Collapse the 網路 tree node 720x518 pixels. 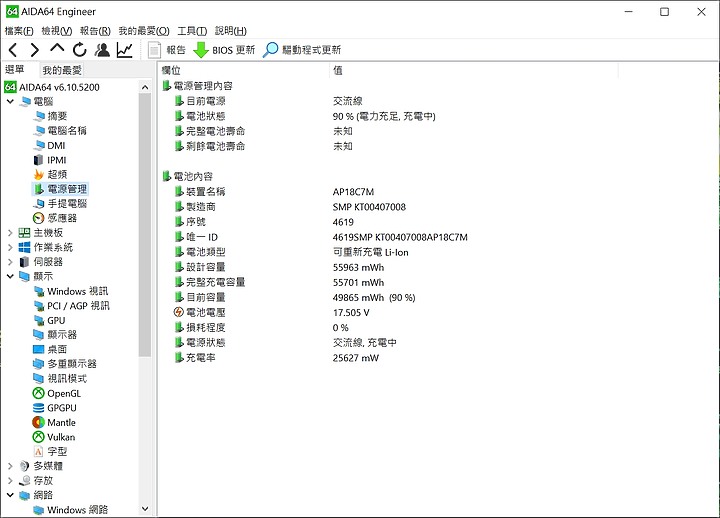[x=10, y=495]
